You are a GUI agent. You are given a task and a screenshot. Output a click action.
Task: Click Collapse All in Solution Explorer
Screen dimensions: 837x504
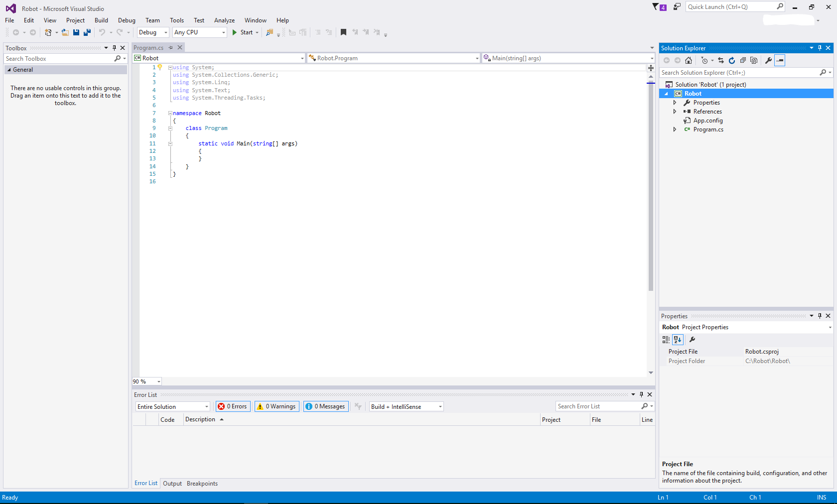743,60
